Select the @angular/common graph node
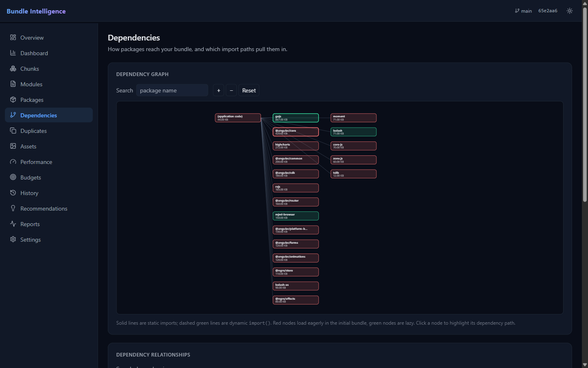Image resolution: width=588 pixels, height=368 pixels. [296, 160]
